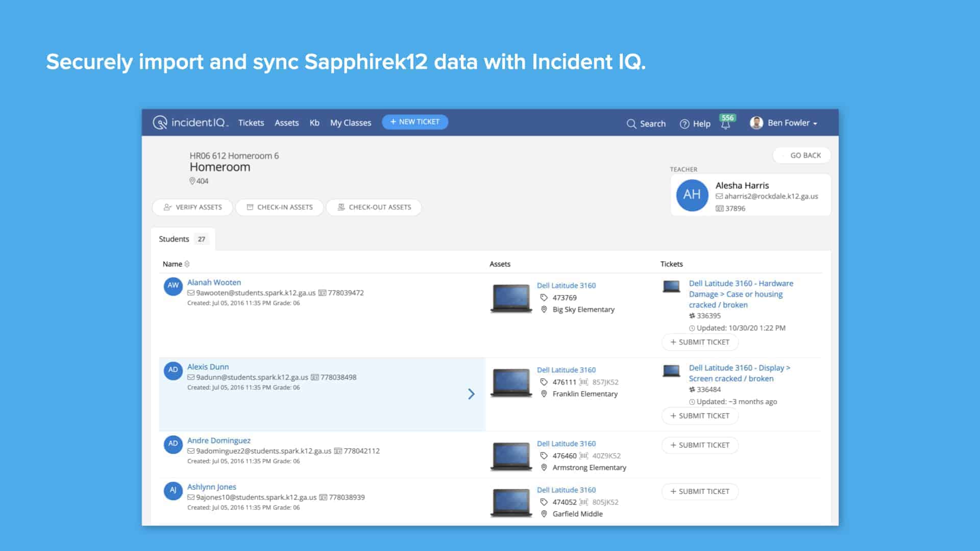Click the location pin for Big Sky Elementary

coord(543,309)
